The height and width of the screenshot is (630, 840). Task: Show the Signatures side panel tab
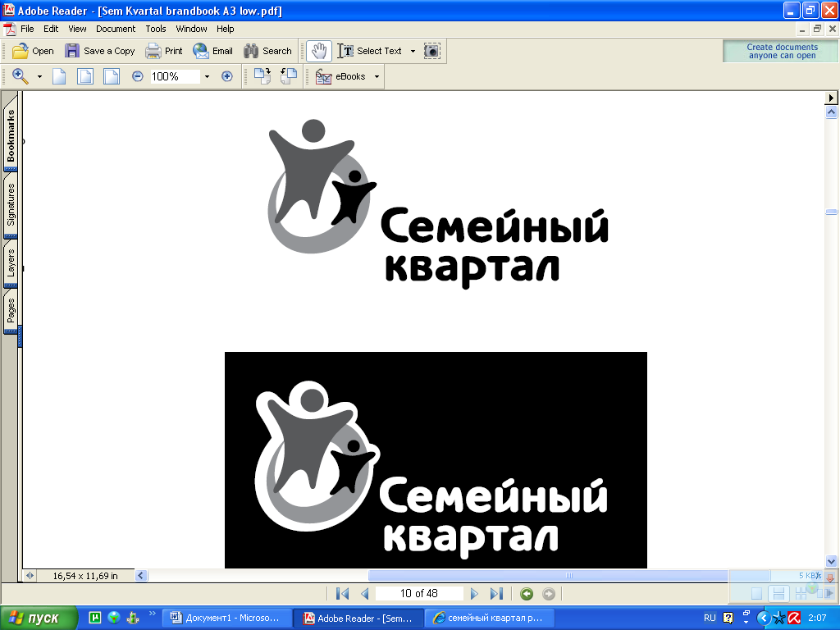point(11,204)
